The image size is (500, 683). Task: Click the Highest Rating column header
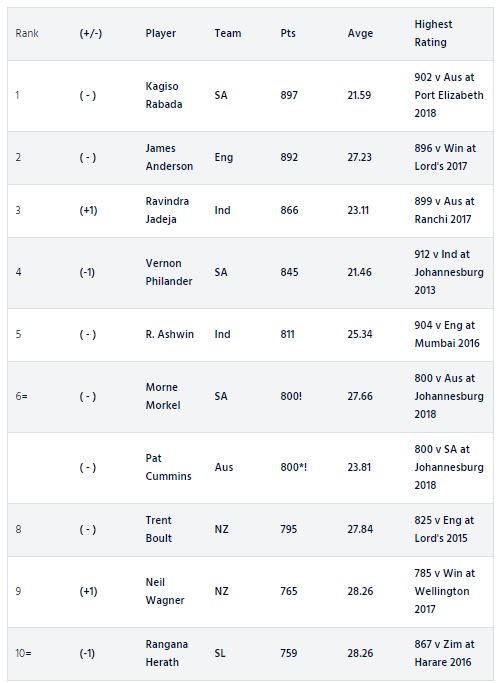433,33
